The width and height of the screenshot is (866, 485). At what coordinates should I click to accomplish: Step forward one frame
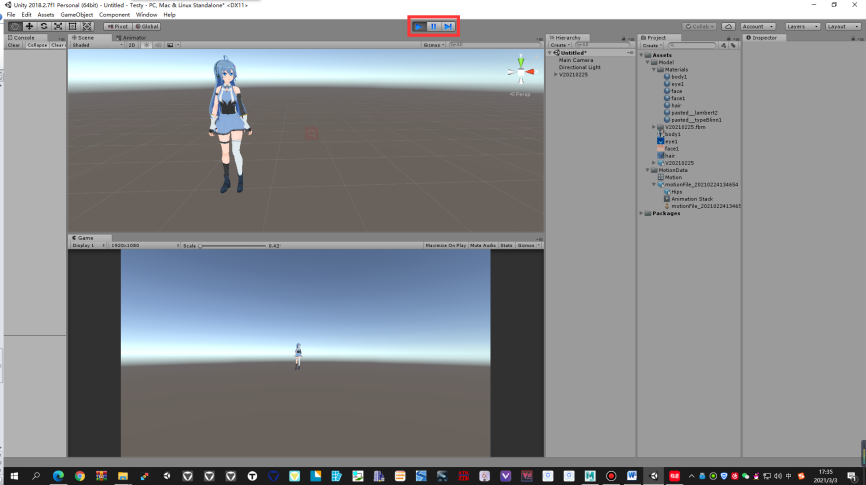(448, 27)
